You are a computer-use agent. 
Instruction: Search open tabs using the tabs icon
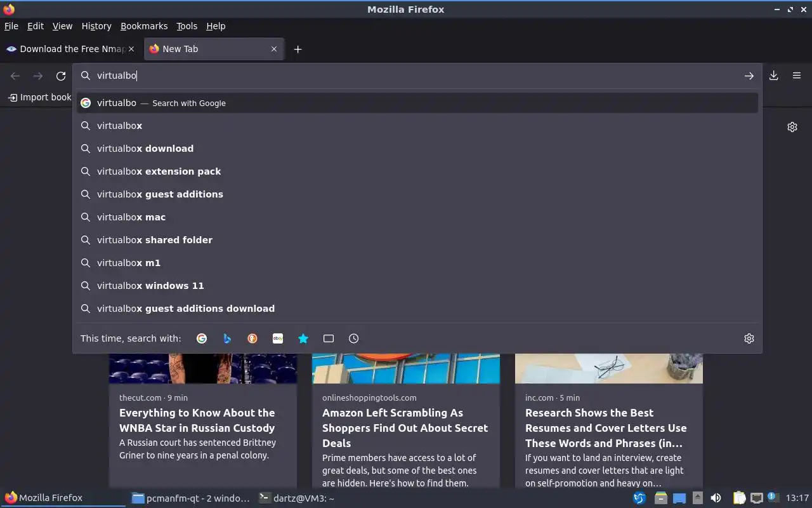point(329,338)
